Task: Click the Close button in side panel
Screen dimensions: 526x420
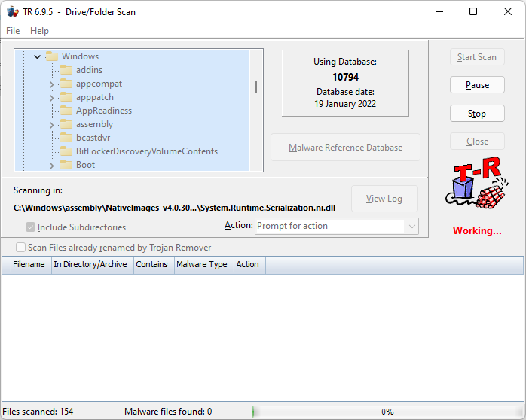Action: point(477,142)
